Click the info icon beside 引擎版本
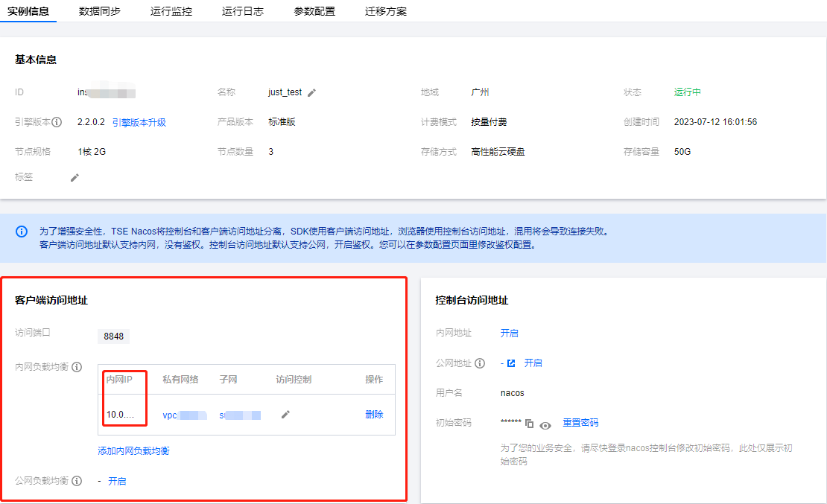Image resolution: width=827 pixels, height=504 pixels. (x=57, y=122)
